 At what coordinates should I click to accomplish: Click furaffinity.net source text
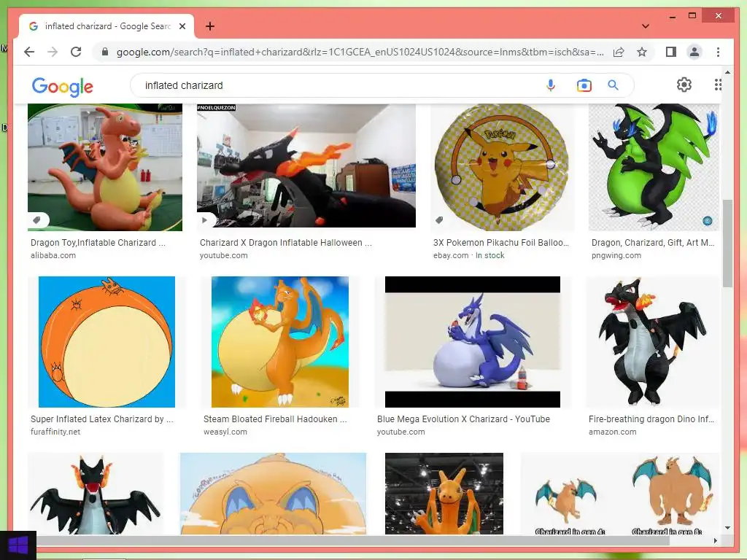click(55, 432)
